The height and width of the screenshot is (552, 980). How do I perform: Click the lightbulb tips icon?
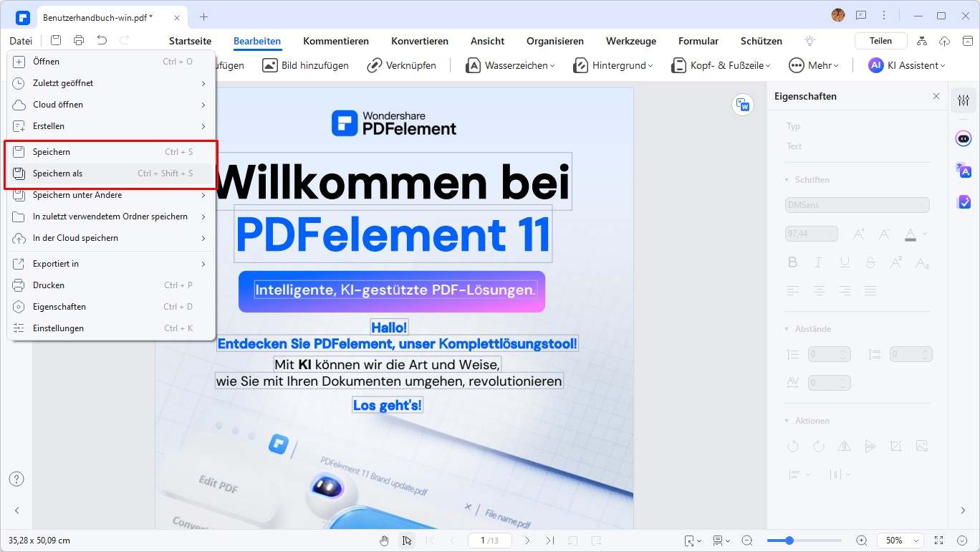[810, 41]
